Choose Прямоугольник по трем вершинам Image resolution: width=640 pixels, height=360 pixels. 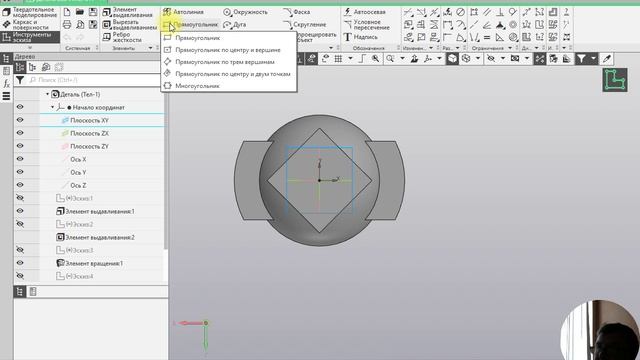pyautogui.click(x=229, y=62)
